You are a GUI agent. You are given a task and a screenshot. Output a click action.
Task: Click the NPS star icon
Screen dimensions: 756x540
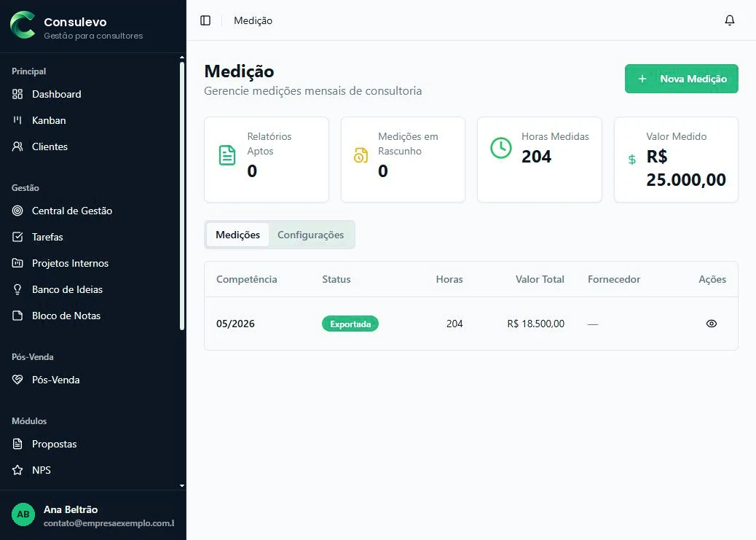(x=17, y=470)
